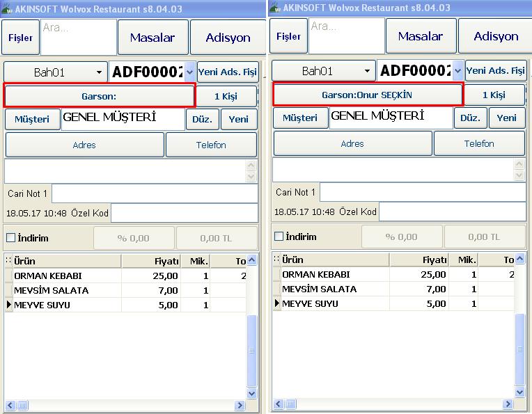Click the Ara search field in right window
The image size is (532, 414).
click(347, 35)
